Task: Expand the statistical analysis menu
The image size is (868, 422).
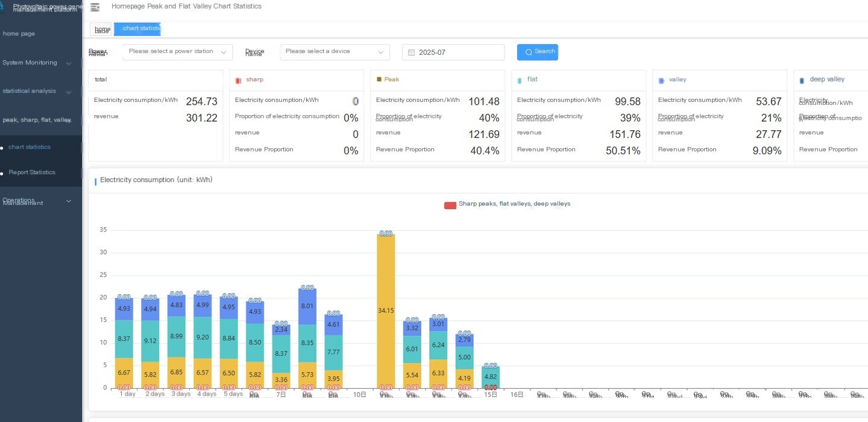Action: click(x=41, y=91)
